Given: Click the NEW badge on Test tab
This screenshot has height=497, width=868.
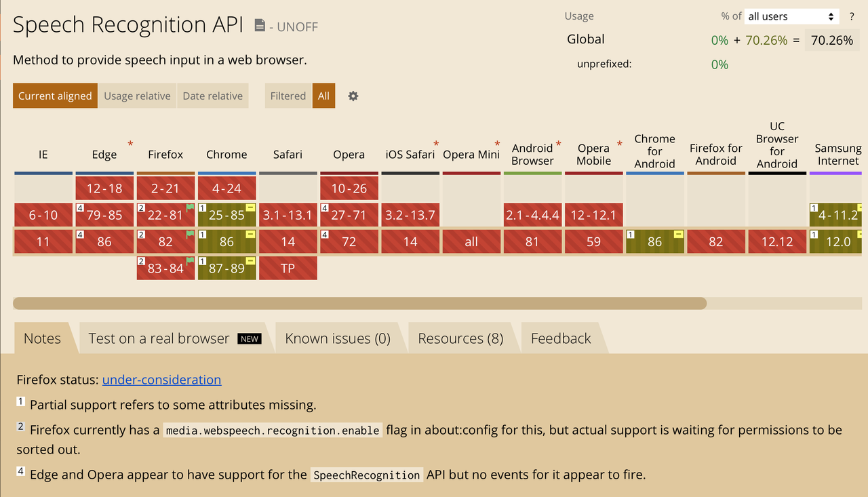Looking at the screenshot, I should (x=250, y=339).
